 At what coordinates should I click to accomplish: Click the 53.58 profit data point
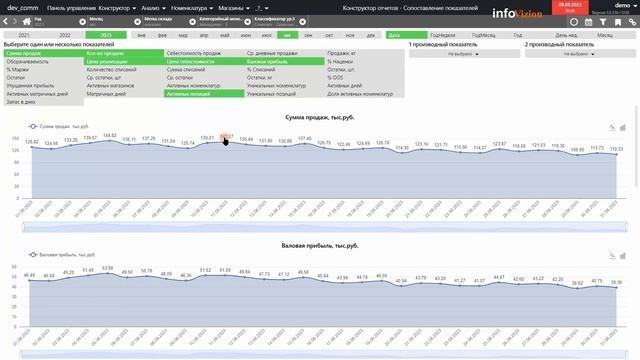click(x=108, y=273)
